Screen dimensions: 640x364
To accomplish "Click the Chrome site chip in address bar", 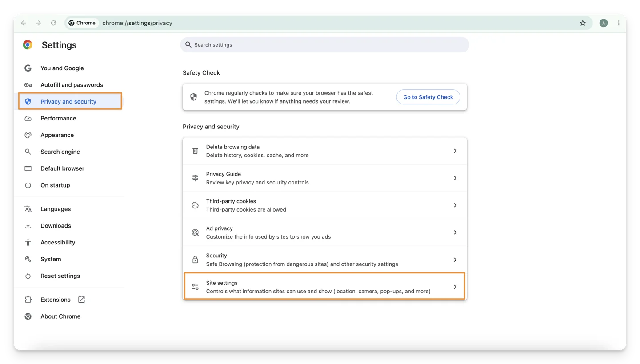I will pos(82,23).
